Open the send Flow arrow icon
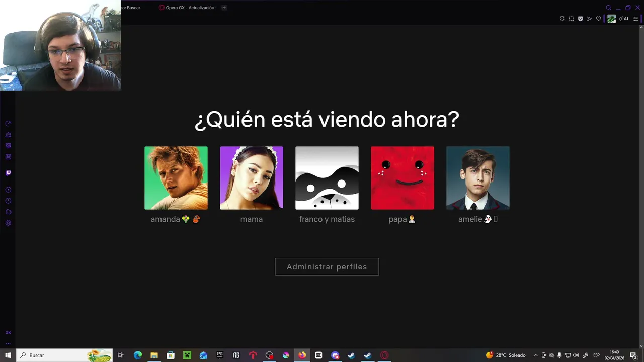This screenshot has width=644, height=362. click(589, 19)
